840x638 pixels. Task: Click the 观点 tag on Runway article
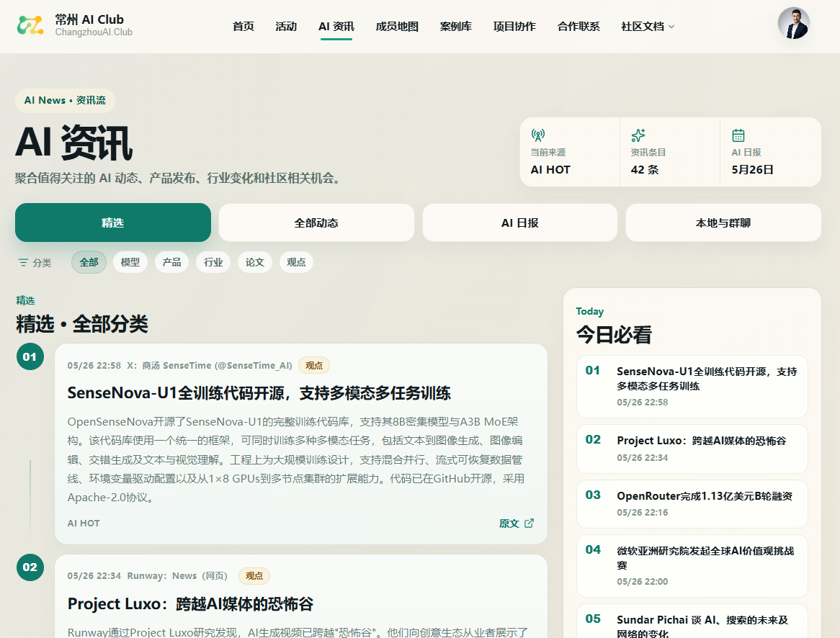[254, 576]
